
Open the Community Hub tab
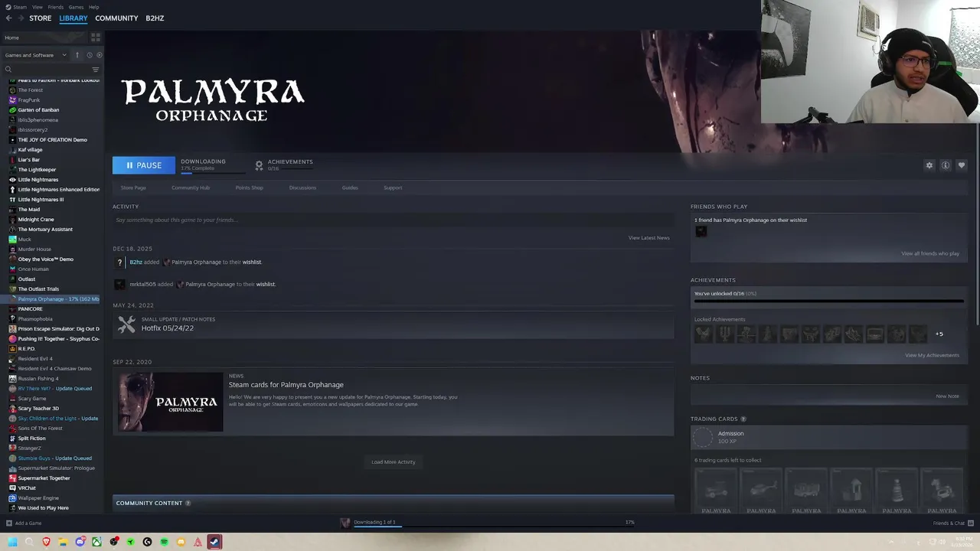tap(191, 187)
